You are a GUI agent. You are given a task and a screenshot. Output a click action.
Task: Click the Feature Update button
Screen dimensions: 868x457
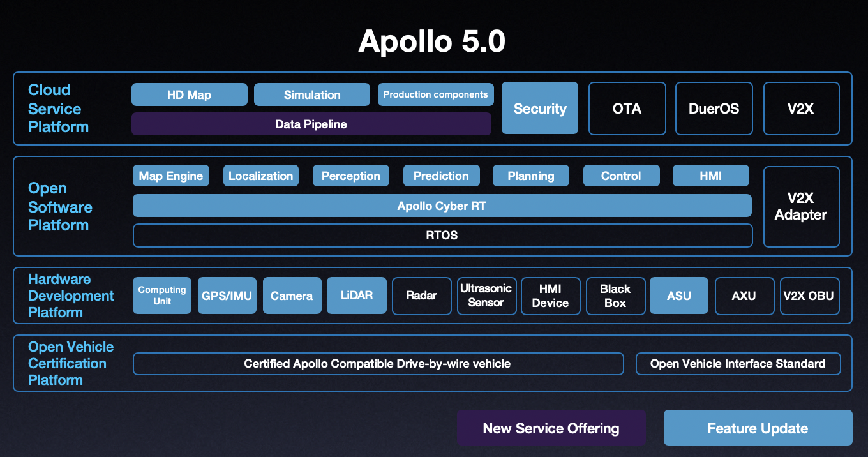[x=758, y=428]
